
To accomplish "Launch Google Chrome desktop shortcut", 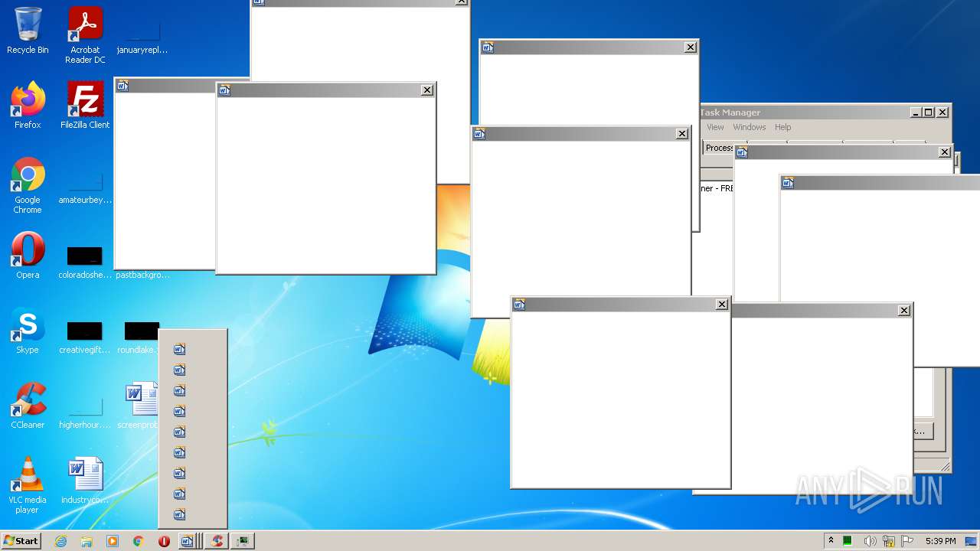I will (x=28, y=185).
